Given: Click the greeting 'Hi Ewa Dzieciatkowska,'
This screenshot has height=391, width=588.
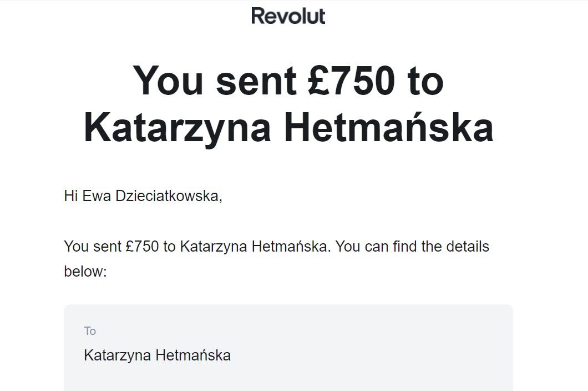Looking at the screenshot, I should (x=143, y=196).
